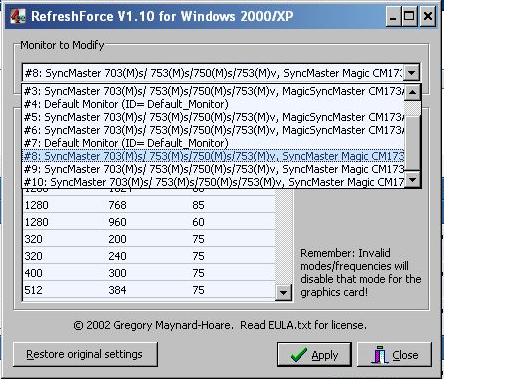This screenshot has width=512, height=384.
Task: Open the Monitor to Modify combo box arrow
Action: pyautogui.click(x=411, y=72)
